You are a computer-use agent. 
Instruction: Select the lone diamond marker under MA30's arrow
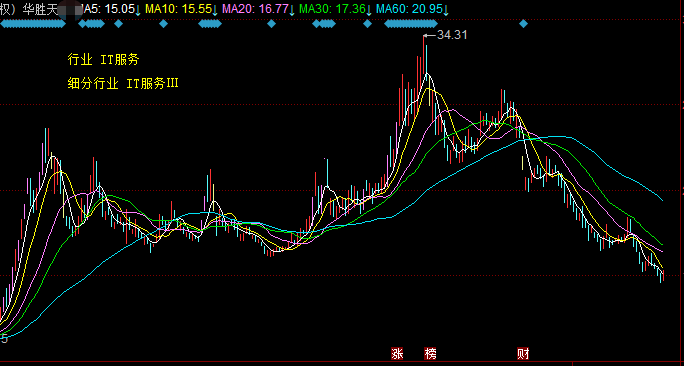pyautogui.click(x=368, y=24)
